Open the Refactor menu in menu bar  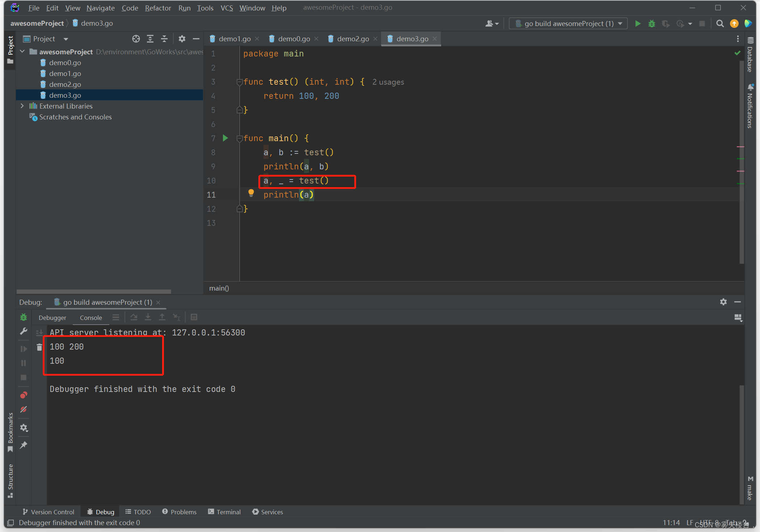[x=158, y=9]
